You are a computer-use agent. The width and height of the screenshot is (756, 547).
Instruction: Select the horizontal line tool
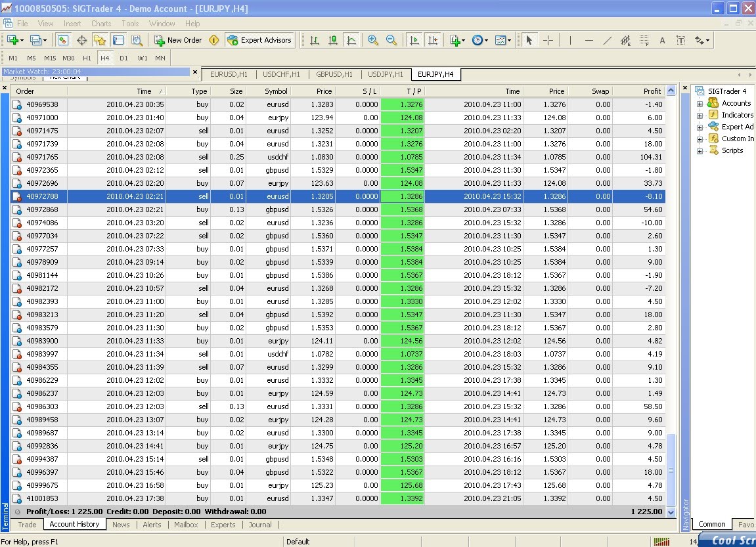[589, 41]
